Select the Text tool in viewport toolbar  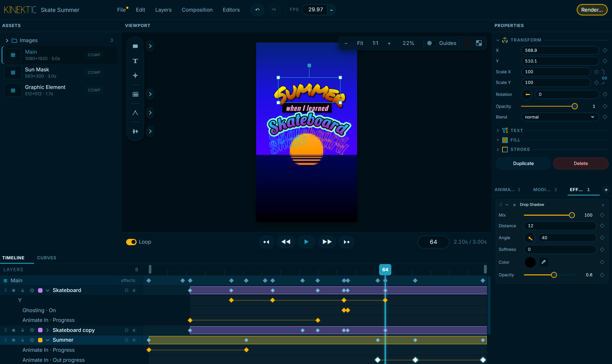(x=135, y=61)
